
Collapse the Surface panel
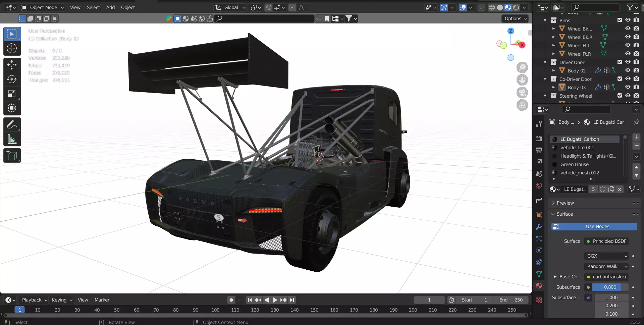point(553,214)
